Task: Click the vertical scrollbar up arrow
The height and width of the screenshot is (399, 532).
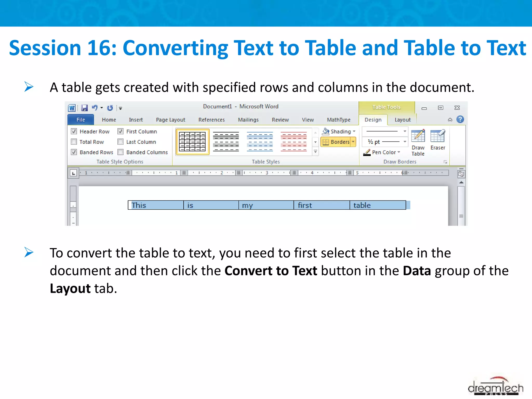Action: [x=461, y=182]
